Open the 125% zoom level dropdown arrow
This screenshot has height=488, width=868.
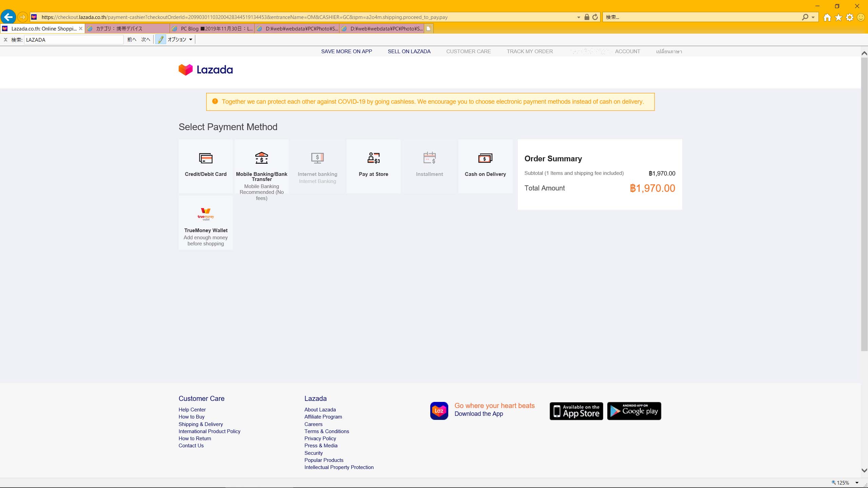pyautogui.click(x=857, y=483)
